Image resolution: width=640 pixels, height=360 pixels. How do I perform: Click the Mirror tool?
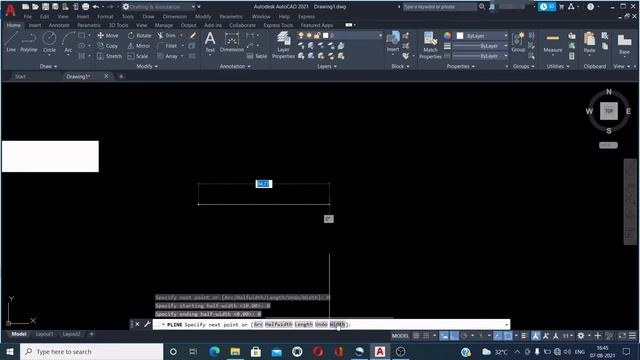pos(139,46)
